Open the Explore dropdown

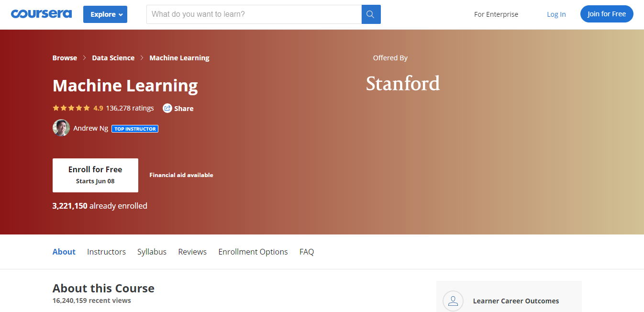(x=105, y=14)
